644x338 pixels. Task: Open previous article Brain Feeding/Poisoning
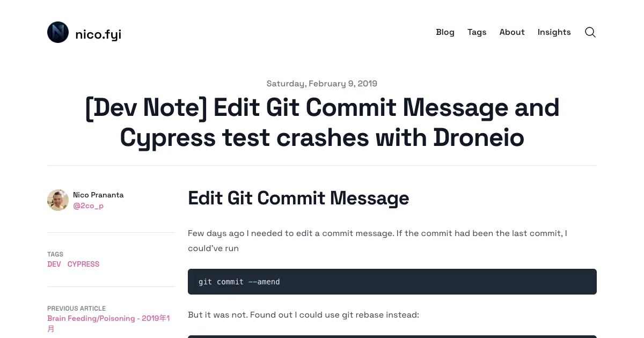point(108,324)
